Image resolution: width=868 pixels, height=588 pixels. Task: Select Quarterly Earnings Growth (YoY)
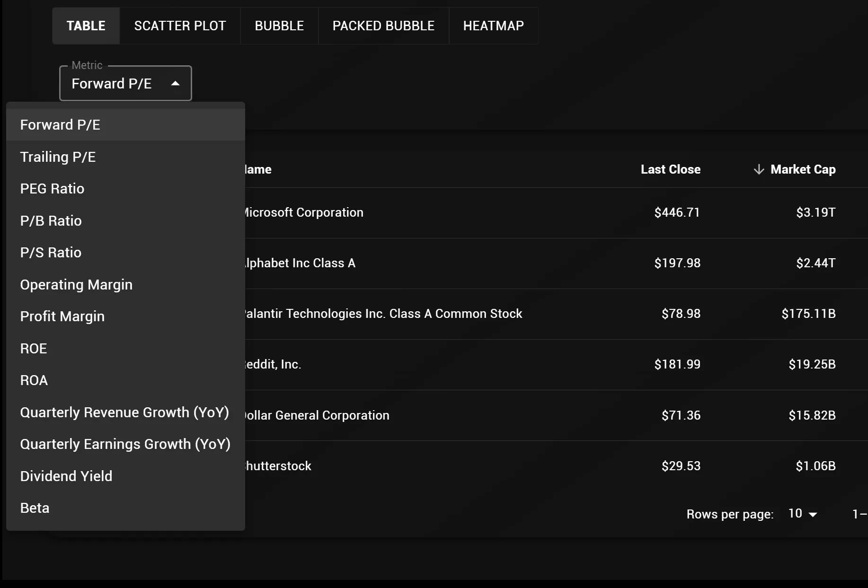pos(125,444)
